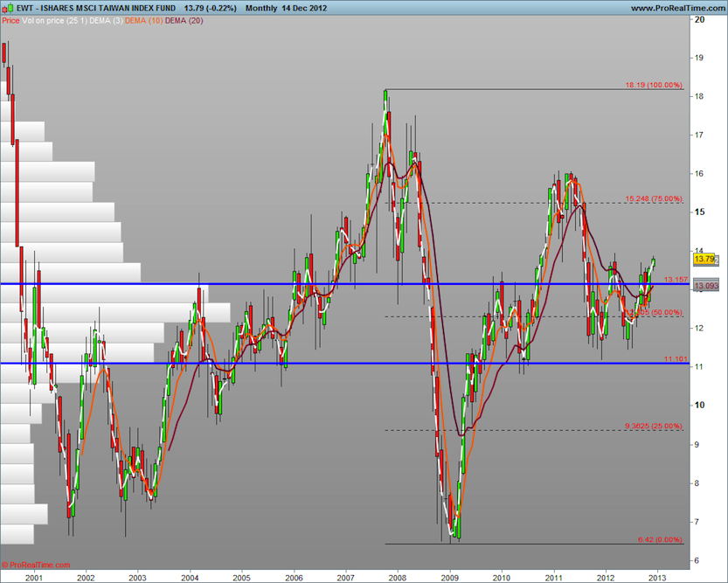Click the gray 13.093 price tag
The image size is (728, 583).
(706, 286)
